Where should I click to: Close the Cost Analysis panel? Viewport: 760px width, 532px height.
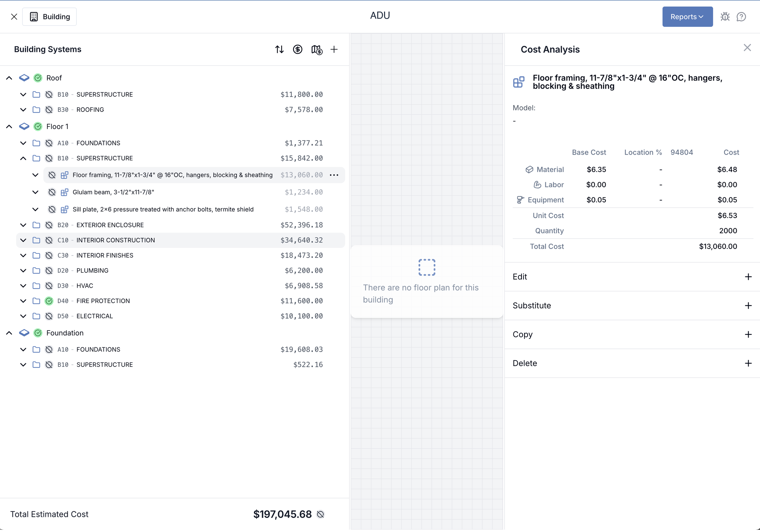747,48
